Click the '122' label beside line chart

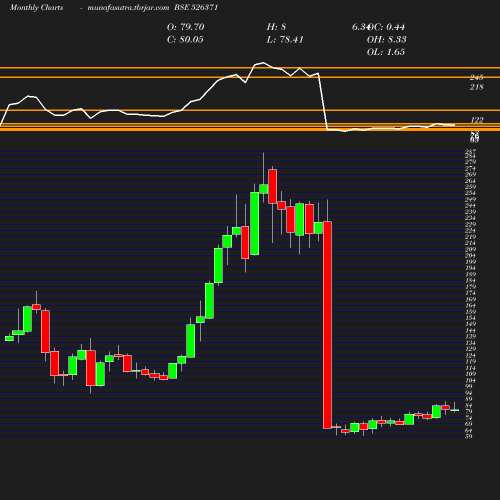tap(476, 120)
